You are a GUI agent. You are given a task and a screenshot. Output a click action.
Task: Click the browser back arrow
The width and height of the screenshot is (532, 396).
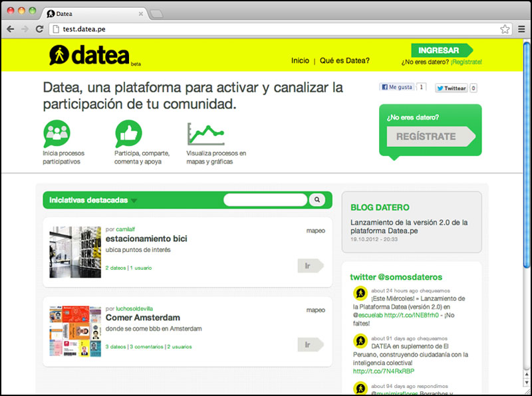(x=11, y=29)
